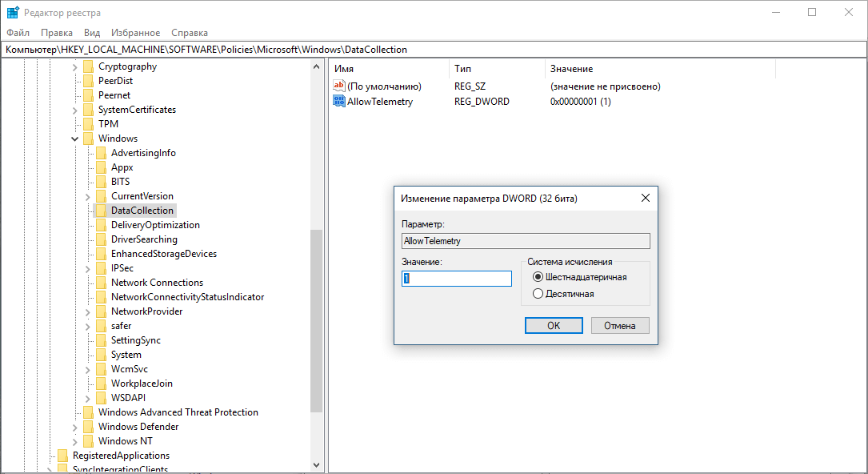Viewport: 868px width, 474px height.
Task: Select the Windows Defender folder icon
Action: [88, 426]
